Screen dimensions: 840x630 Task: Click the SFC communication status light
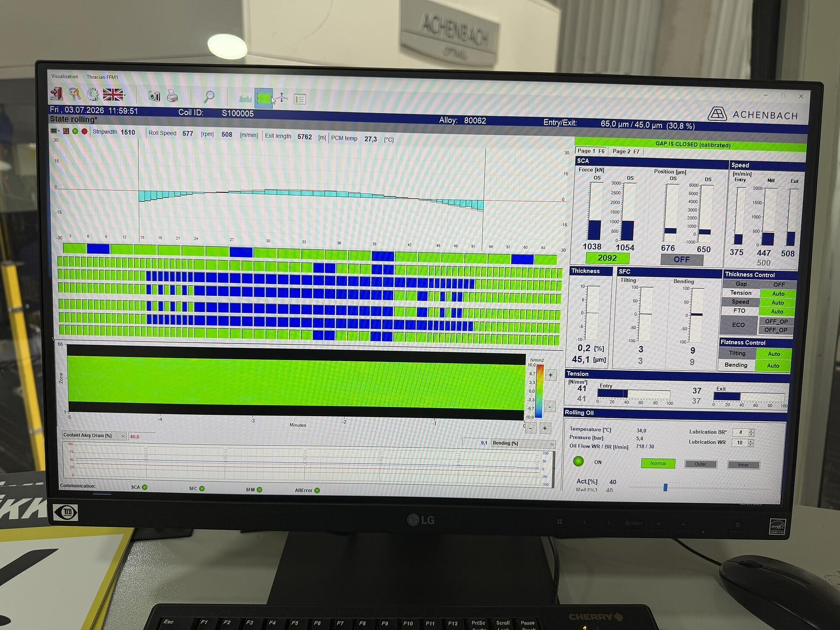click(202, 488)
